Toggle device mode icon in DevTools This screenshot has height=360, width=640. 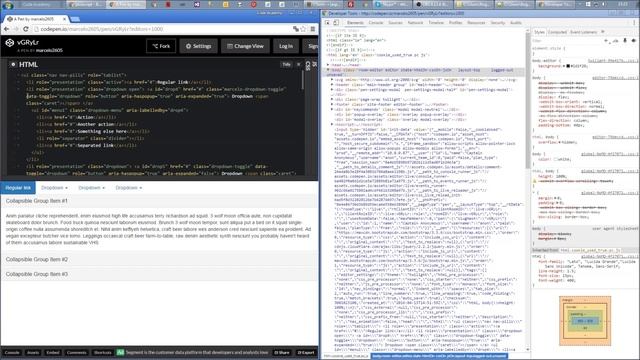336,23
